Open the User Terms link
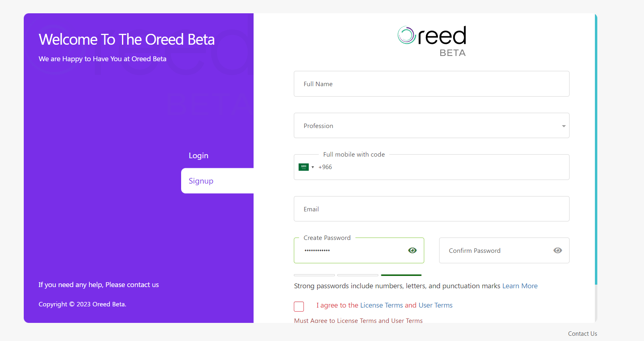This screenshot has height=341, width=644. coord(436,305)
